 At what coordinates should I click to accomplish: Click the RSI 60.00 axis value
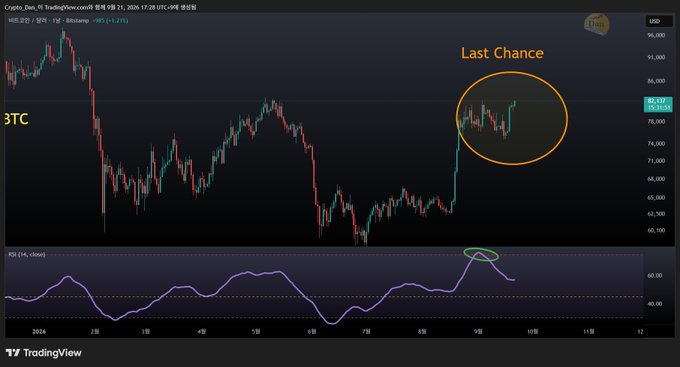point(655,275)
